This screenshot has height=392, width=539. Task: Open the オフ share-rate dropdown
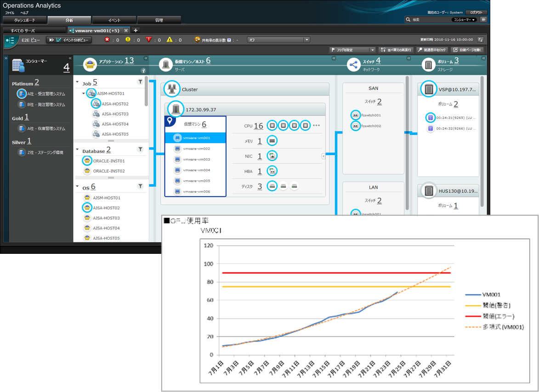click(278, 40)
